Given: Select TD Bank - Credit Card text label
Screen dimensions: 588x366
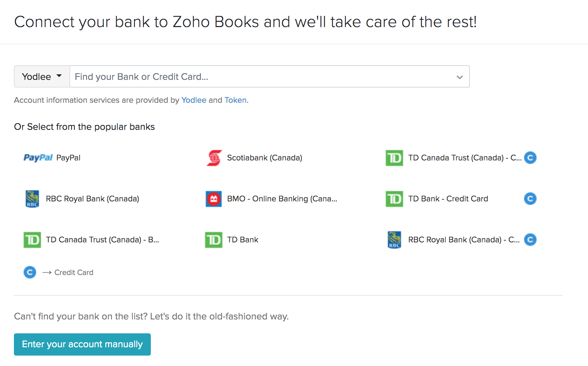Looking at the screenshot, I should tap(448, 199).
